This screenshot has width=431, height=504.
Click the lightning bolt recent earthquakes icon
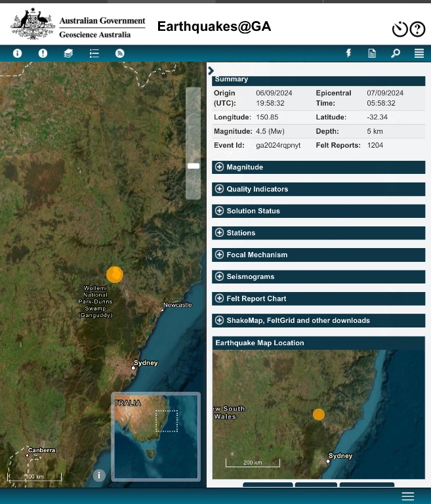pyautogui.click(x=348, y=53)
